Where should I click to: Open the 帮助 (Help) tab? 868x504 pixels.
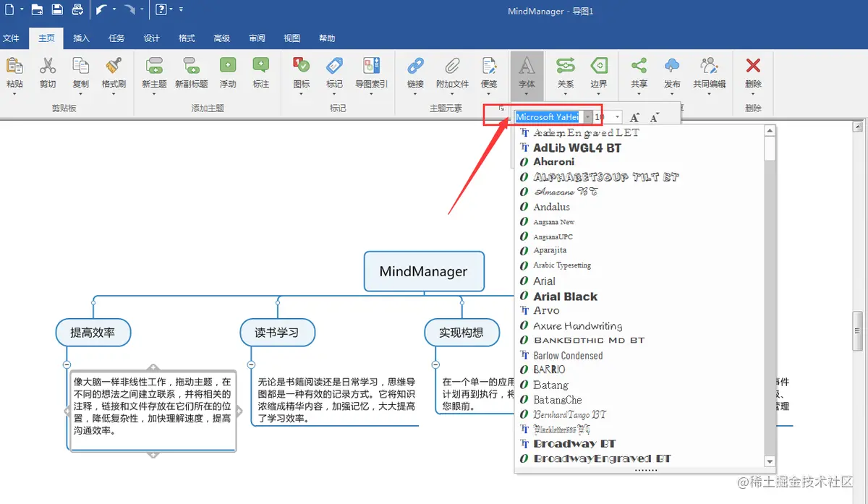click(x=327, y=38)
